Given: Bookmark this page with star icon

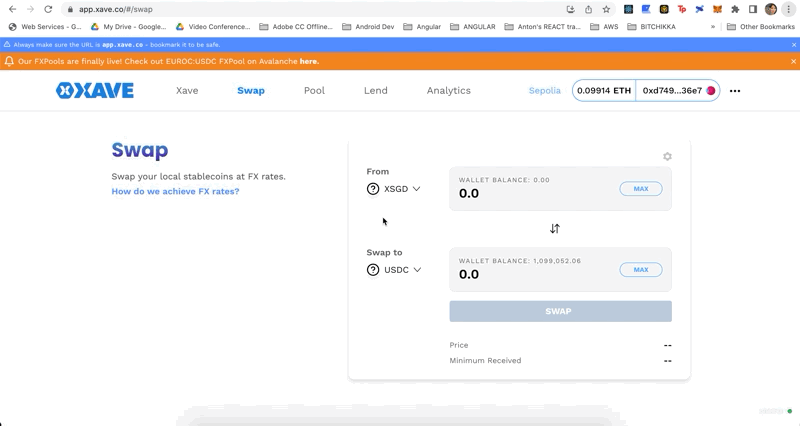Looking at the screenshot, I should coord(606,9).
